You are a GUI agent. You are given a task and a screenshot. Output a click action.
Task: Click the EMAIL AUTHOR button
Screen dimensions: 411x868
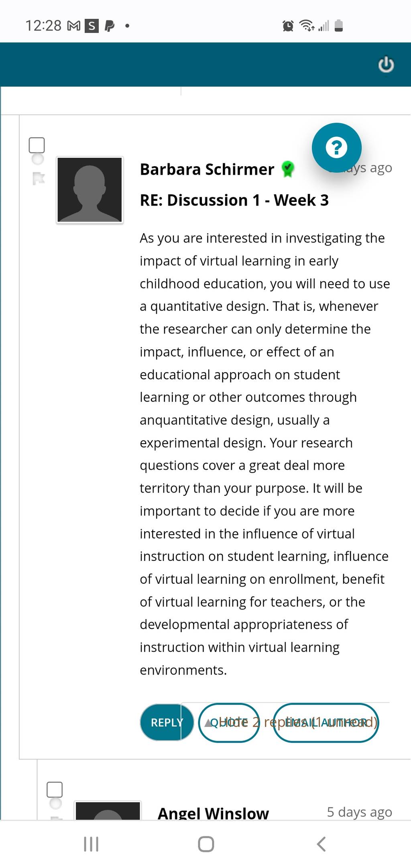click(326, 723)
